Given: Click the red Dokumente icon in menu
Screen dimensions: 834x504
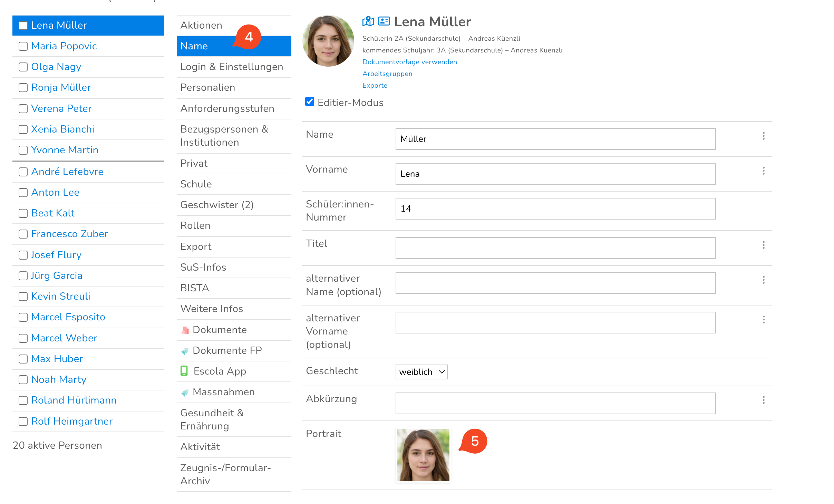Looking at the screenshot, I should point(185,330).
